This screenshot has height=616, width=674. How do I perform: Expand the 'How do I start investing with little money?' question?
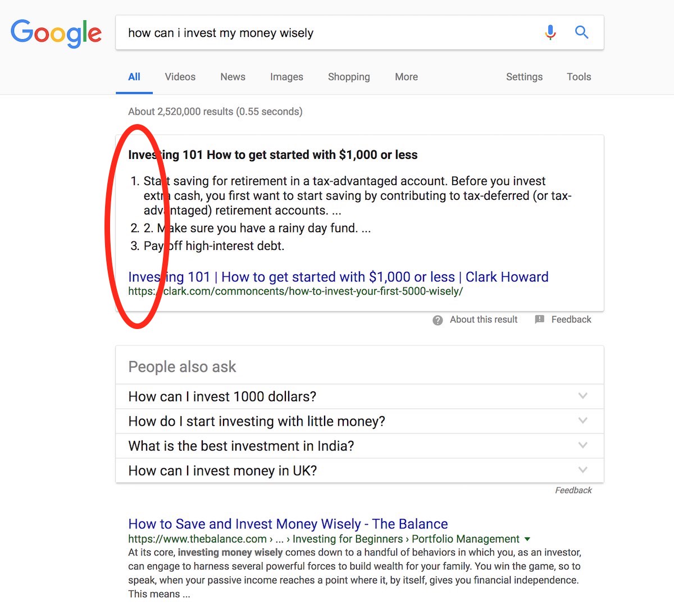point(359,421)
